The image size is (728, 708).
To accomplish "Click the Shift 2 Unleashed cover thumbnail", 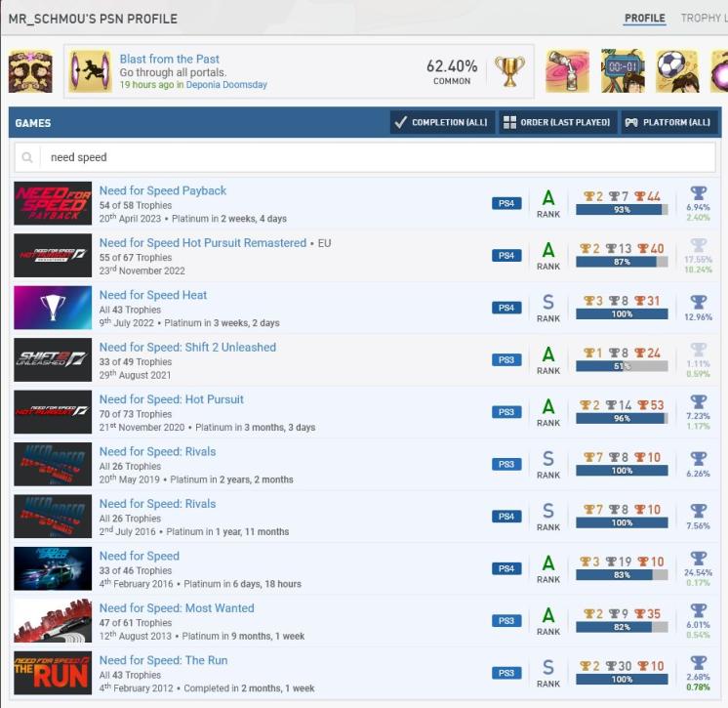I will tap(53, 359).
